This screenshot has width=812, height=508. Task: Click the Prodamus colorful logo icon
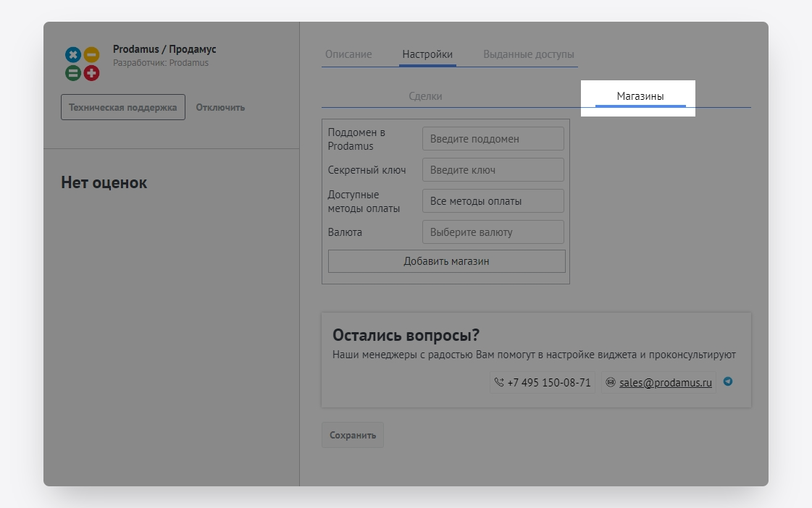tap(83, 64)
